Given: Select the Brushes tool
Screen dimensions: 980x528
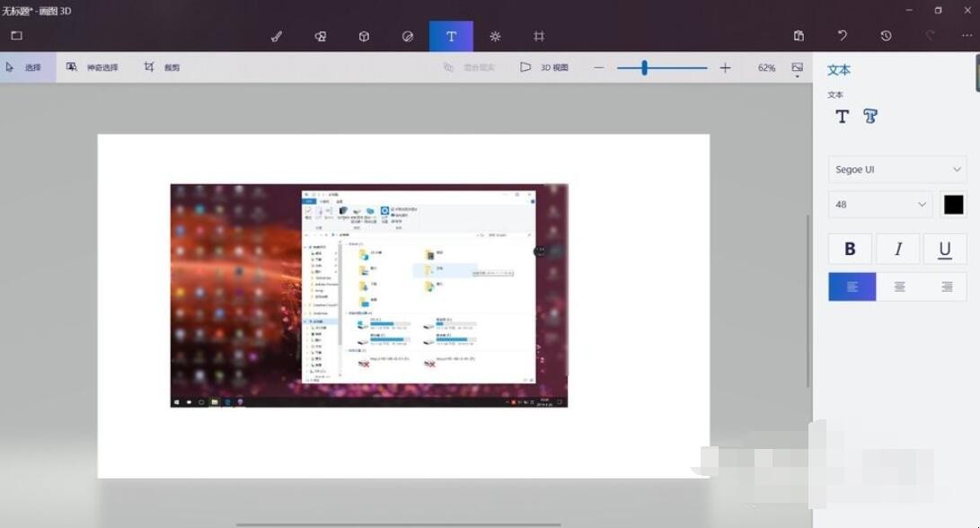Looking at the screenshot, I should [277, 36].
